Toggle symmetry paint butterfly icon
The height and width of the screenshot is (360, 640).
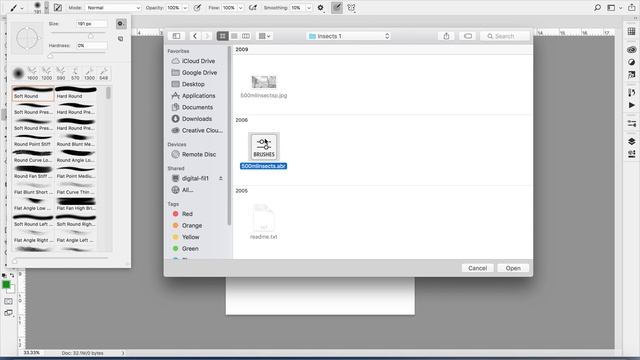pos(351,8)
